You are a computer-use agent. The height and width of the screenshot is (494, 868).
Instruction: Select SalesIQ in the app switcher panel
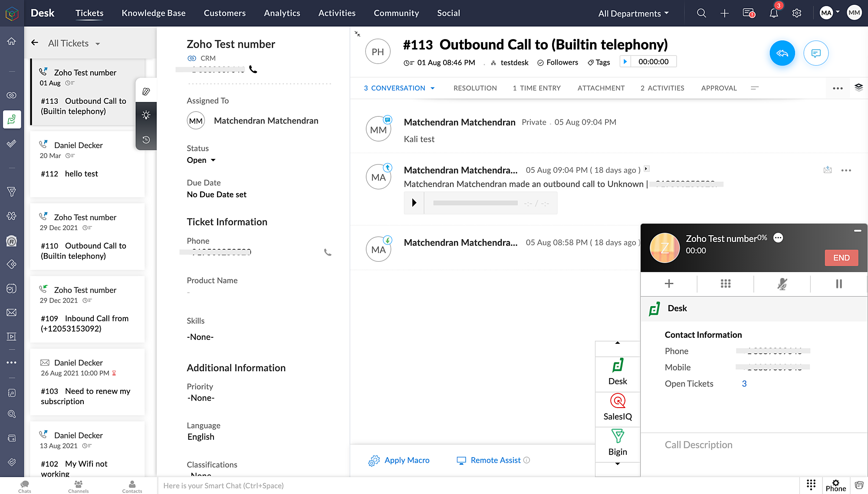617,407
